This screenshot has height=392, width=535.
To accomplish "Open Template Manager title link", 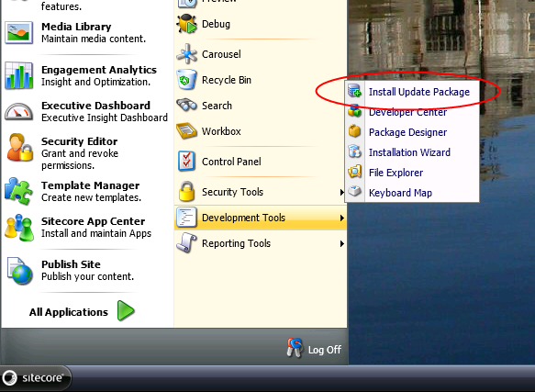I will (90, 185).
